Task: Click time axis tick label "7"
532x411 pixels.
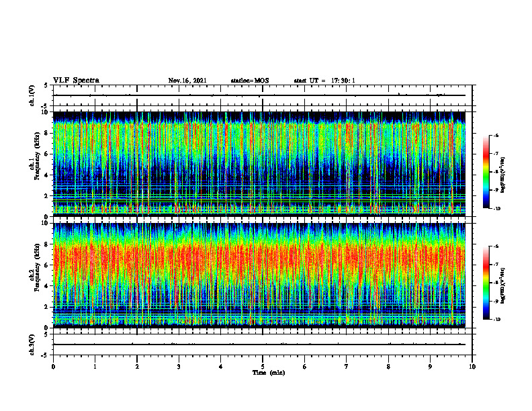Action: 347,367
